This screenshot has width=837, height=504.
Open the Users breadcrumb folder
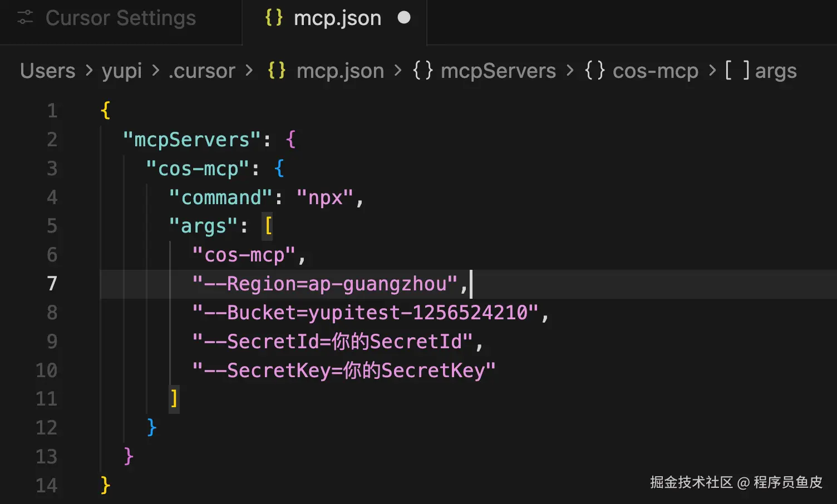pos(48,71)
